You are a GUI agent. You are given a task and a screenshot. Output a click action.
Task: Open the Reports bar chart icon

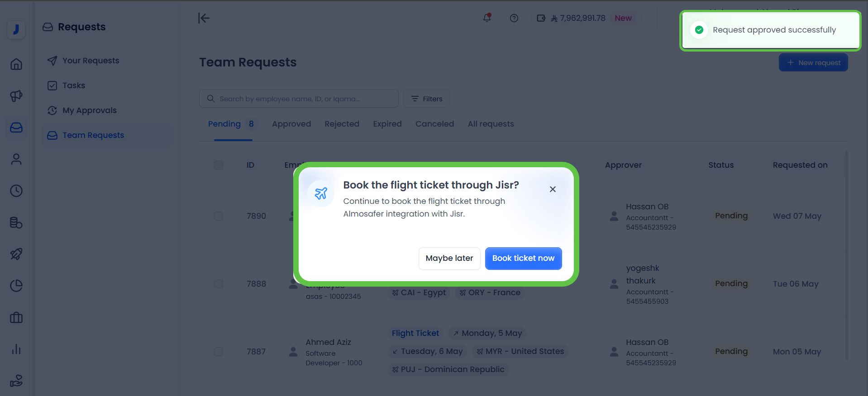pos(16,349)
